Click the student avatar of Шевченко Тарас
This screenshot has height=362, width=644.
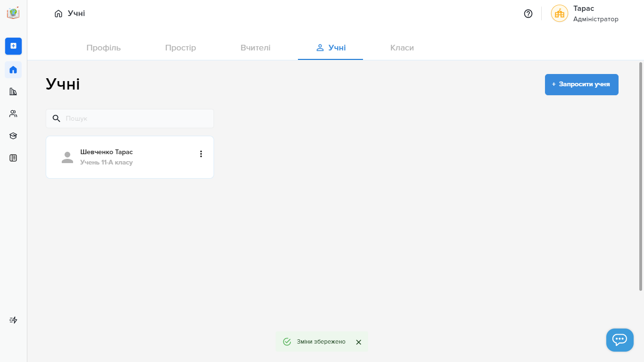67,157
